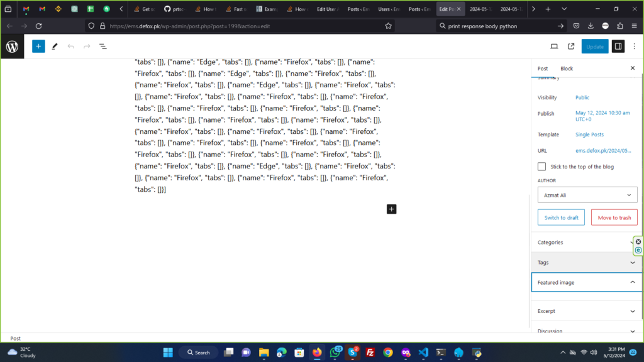Open the Author dropdown Azmat Ali

pos(587,195)
